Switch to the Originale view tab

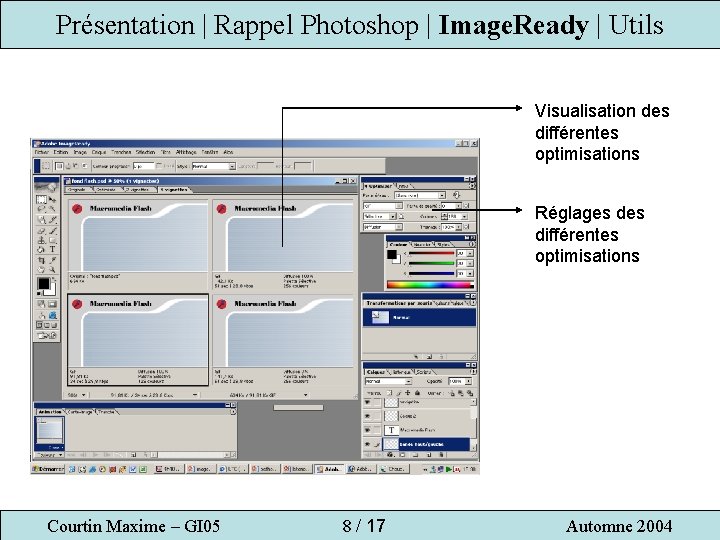coord(77,190)
